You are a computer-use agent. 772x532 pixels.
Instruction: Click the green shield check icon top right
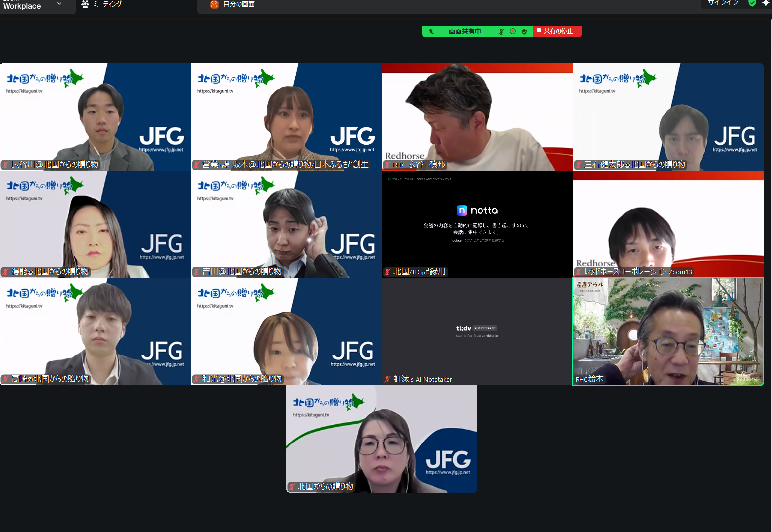(752, 3)
